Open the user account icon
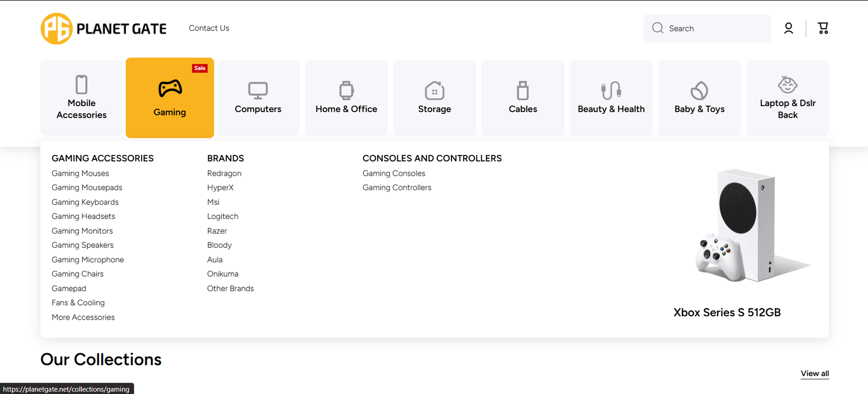Image resolution: width=868 pixels, height=394 pixels. pyautogui.click(x=788, y=28)
